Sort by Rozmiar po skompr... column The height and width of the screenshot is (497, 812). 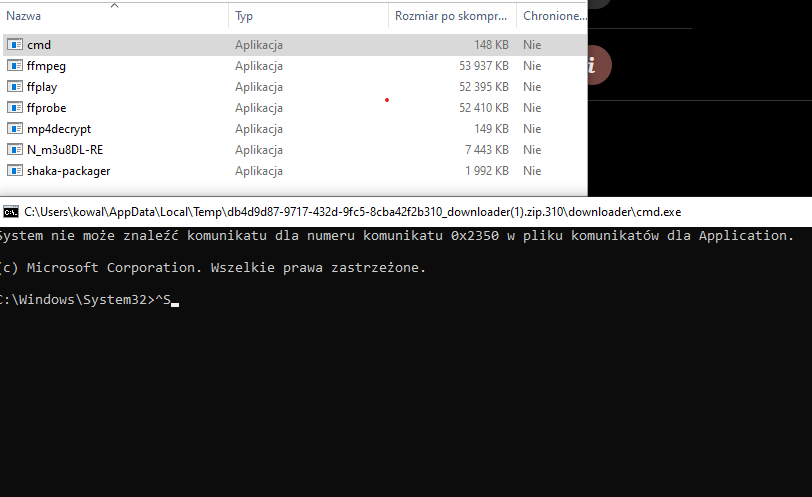[x=452, y=16]
